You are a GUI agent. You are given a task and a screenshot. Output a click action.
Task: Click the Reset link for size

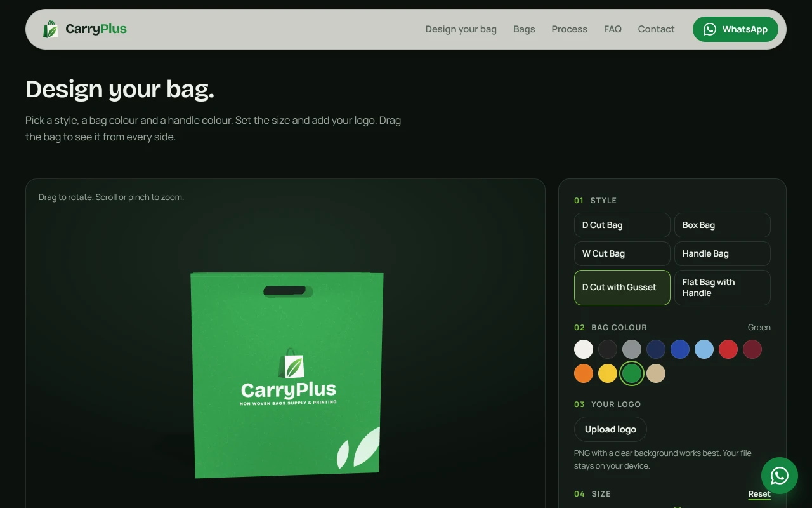759,494
